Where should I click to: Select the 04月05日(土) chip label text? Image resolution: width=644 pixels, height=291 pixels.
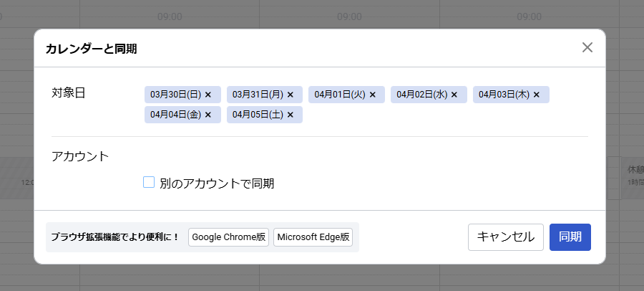pos(258,115)
